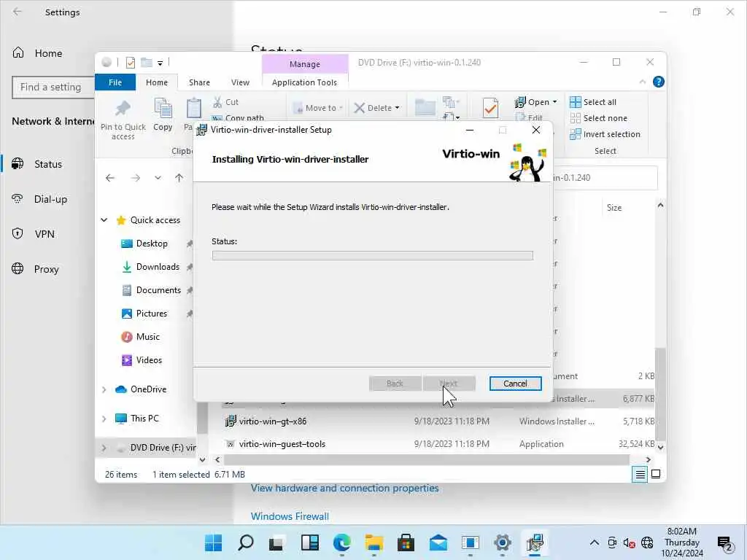Cancel the Virtio-win driver installation
This screenshot has width=747, height=560.
(515, 384)
